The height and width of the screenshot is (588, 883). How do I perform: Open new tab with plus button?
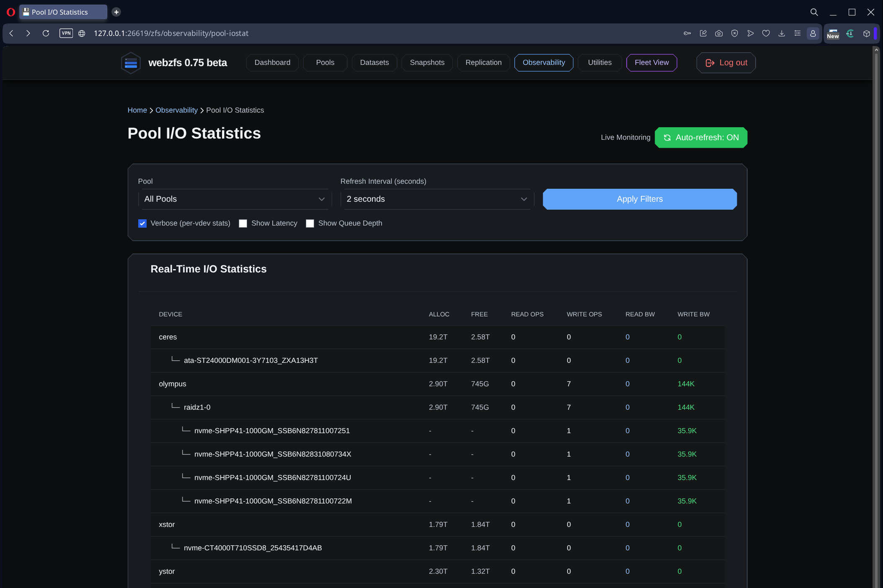(116, 12)
